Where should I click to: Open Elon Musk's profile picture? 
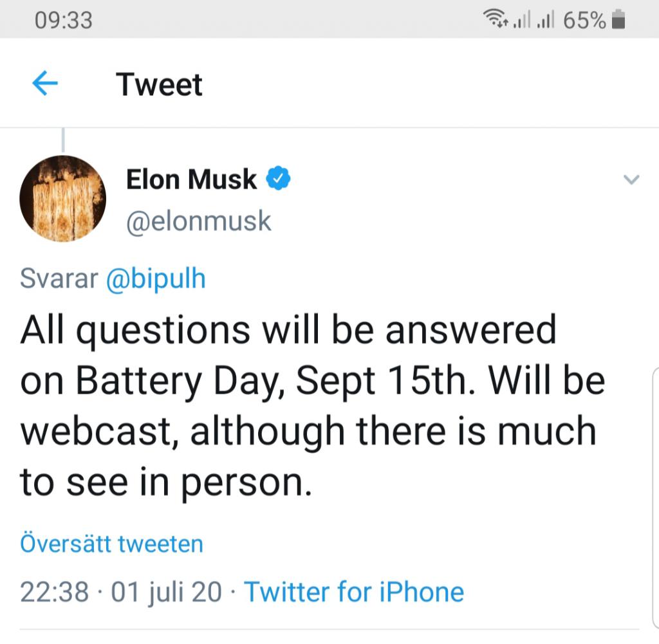tap(62, 198)
